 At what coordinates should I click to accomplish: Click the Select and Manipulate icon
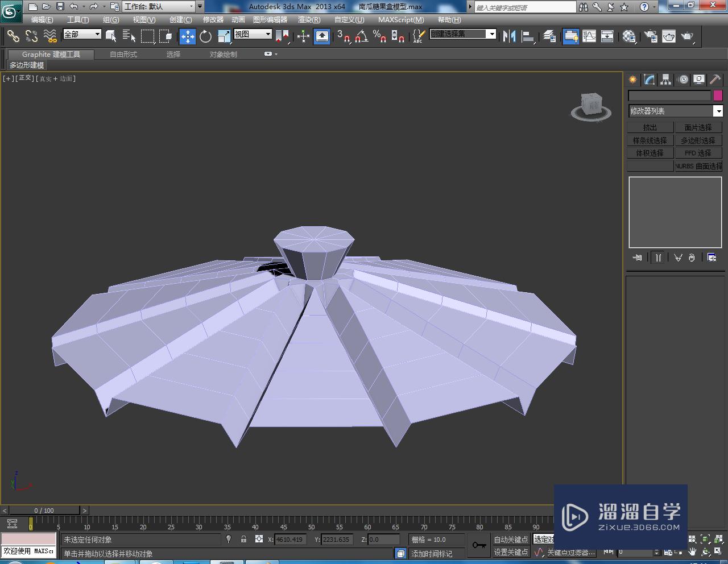tap(303, 36)
